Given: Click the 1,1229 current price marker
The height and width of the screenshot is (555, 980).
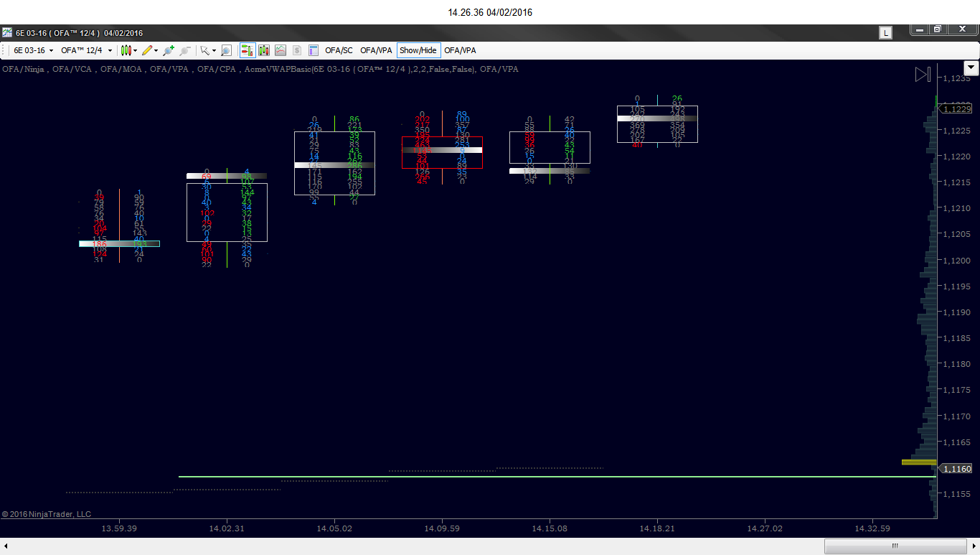Looking at the screenshot, I should (956, 108).
